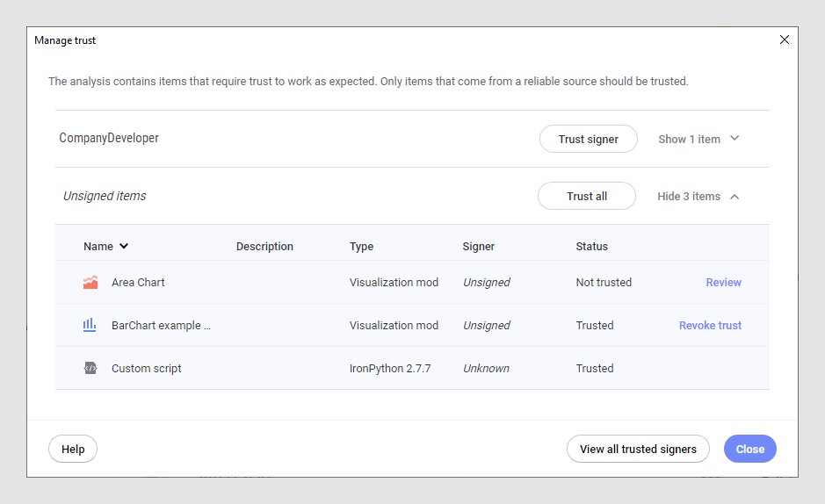The height and width of the screenshot is (504, 825).
Task: Click the BarChart example bar icon
Action: (x=90, y=325)
